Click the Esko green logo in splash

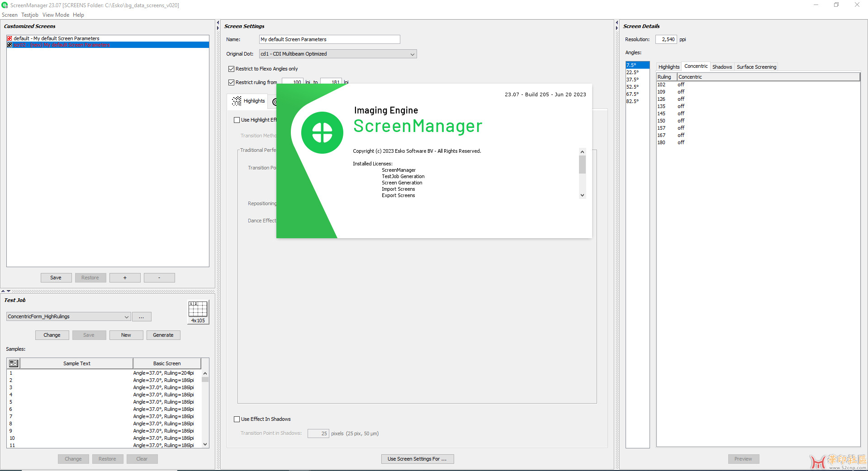pos(322,132)
